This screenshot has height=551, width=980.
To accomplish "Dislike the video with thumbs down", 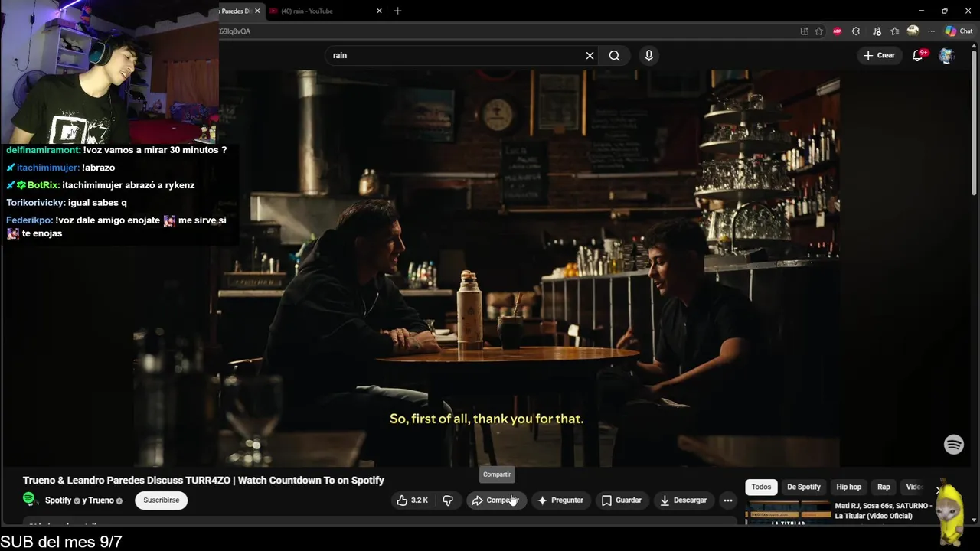I will coord(448,500).
